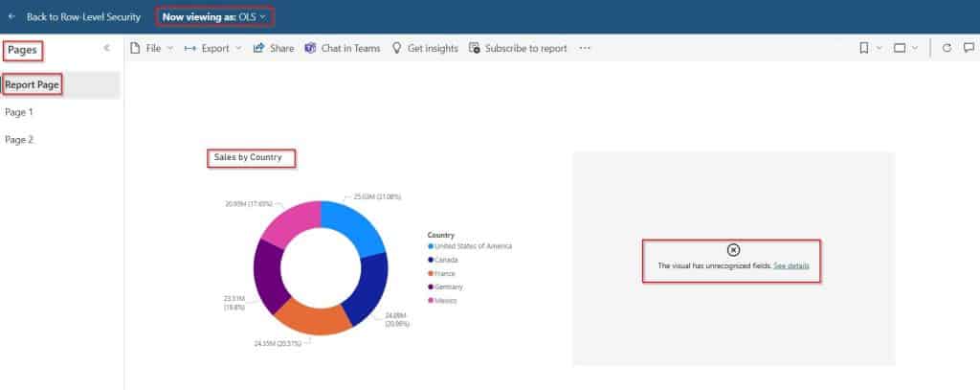Click the error X icon in visual

[x=733, y=250]
